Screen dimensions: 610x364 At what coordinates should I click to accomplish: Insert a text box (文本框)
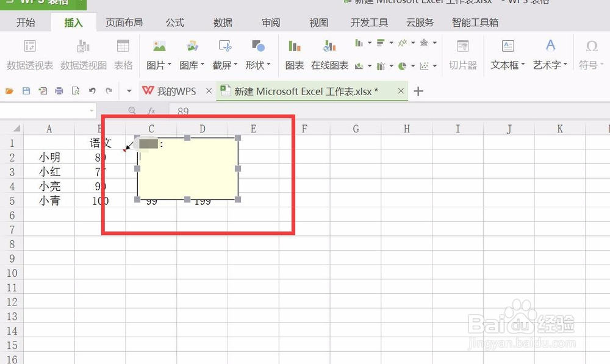coord(506,54)
